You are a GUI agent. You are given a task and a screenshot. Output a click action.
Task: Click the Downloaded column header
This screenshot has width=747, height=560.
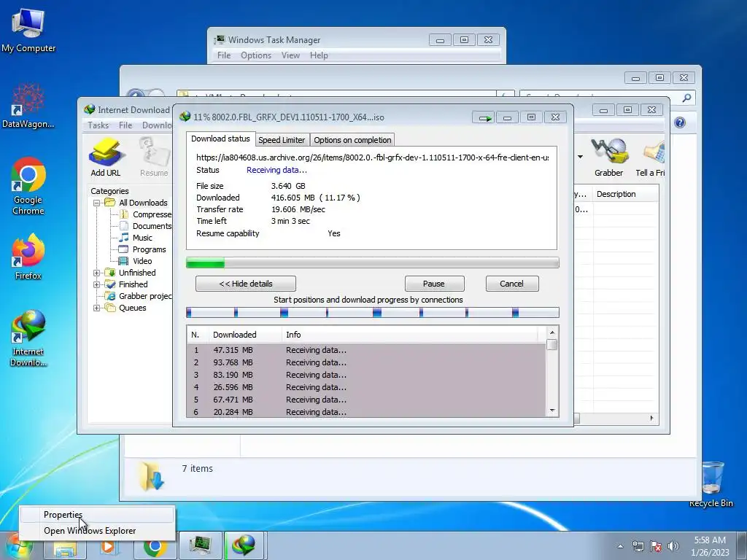[x=244, y=335]
